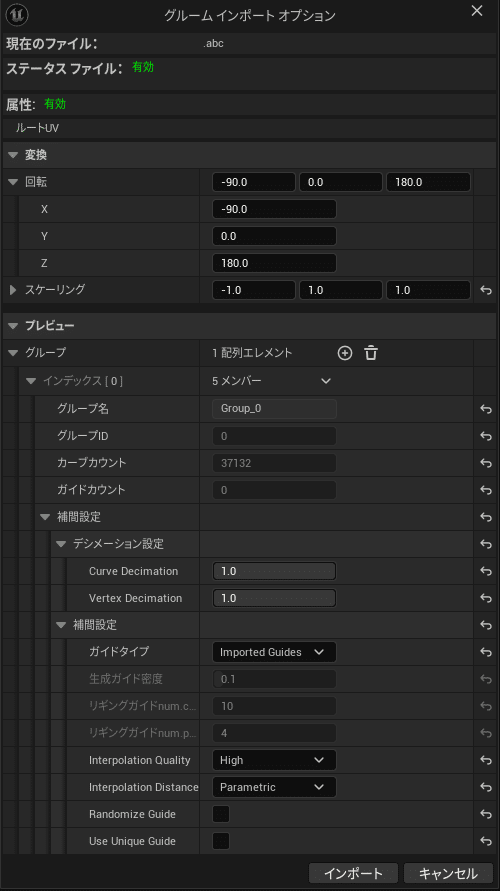Click the 属性 有効 status text
The height and width of the screenshot is (891, 500).
pos(55,104)
